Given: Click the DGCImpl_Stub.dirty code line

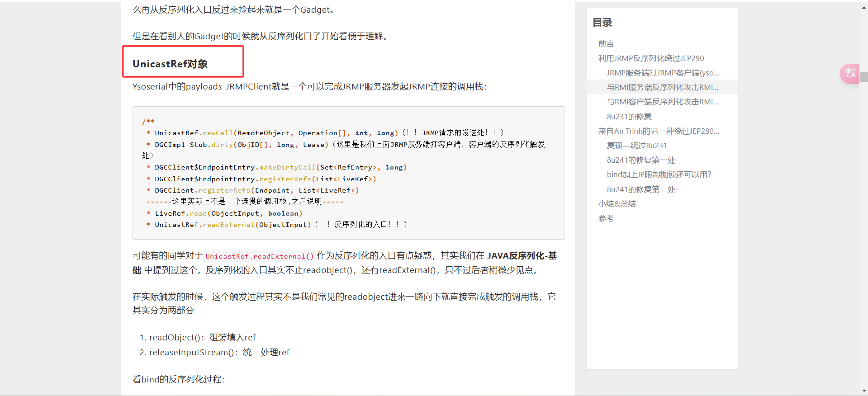Looking at the screenshot, I should (x=346, y=144).
